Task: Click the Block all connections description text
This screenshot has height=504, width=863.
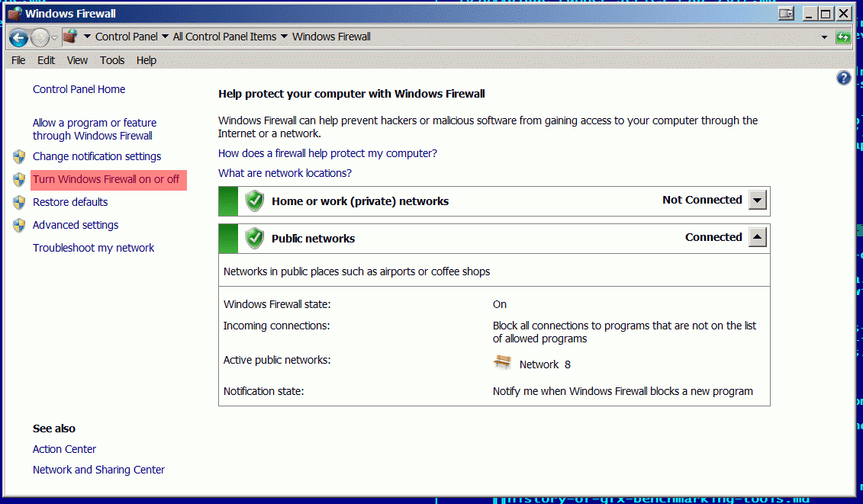Action: click(x=624, y=332)
